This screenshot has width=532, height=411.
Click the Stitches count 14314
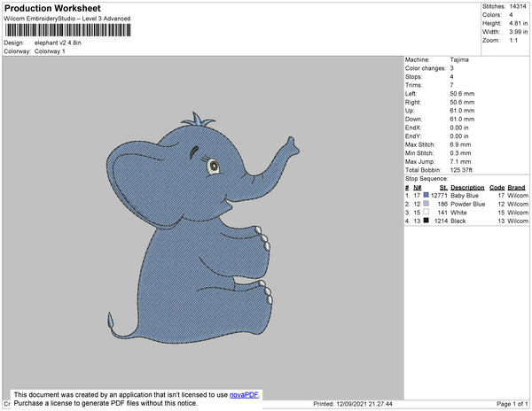pyautogui.click(x=520, y=5)
